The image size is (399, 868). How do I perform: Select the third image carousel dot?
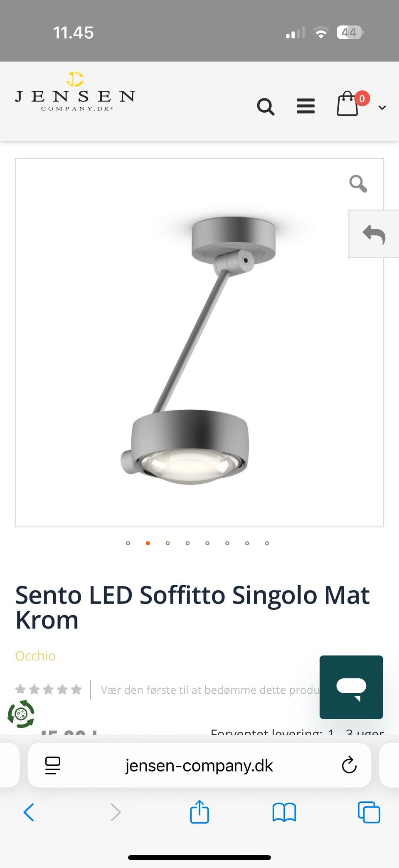[x=167, y=543]
